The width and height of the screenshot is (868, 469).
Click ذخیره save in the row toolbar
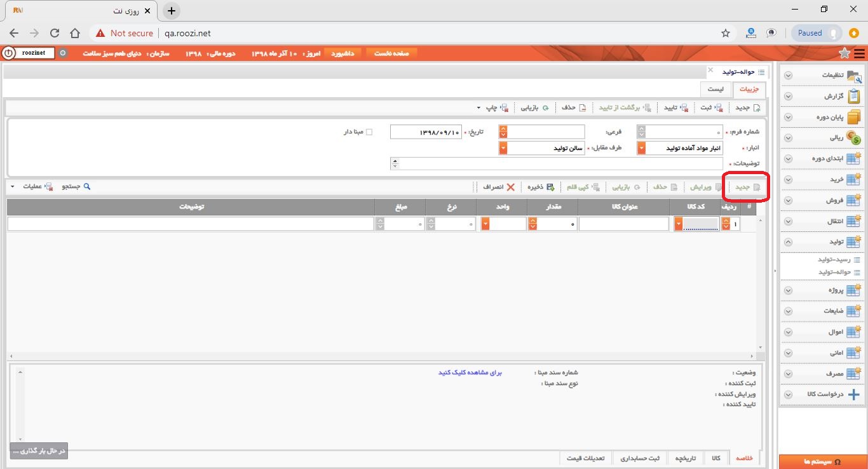[x=540, y=187]
